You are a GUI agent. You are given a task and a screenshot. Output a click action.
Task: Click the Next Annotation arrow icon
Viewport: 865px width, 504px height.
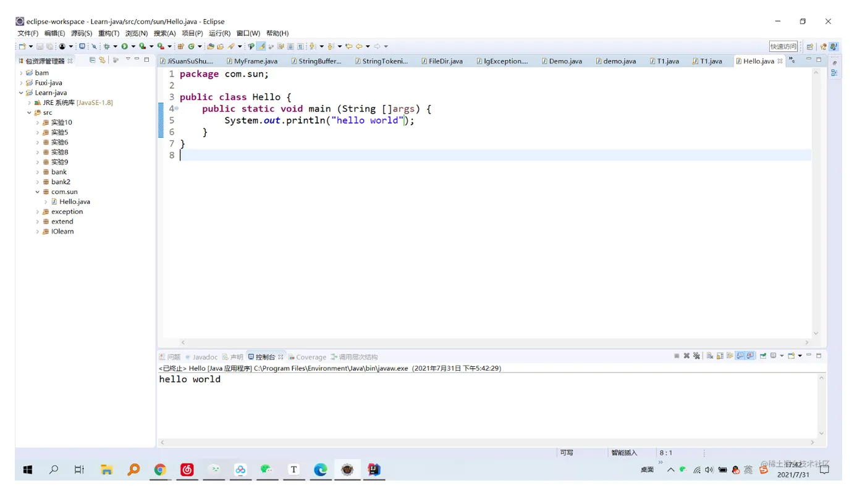[x=313, y=46]
